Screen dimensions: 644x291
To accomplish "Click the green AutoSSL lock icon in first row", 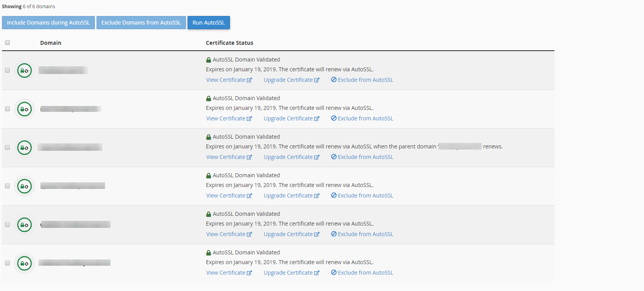I will coord(25,71).
